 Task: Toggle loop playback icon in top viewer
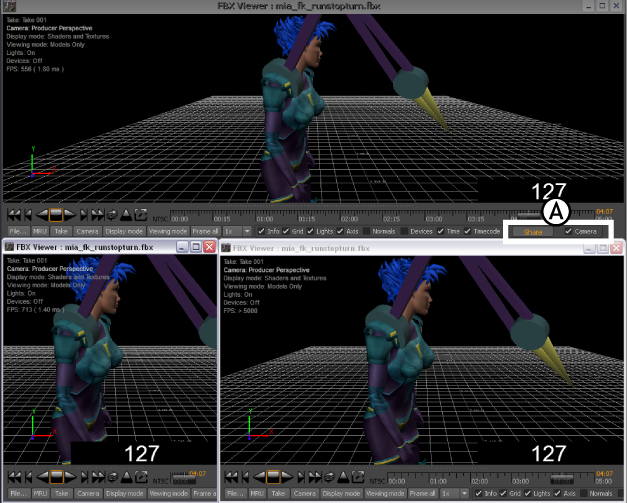(x=112, y=215)
